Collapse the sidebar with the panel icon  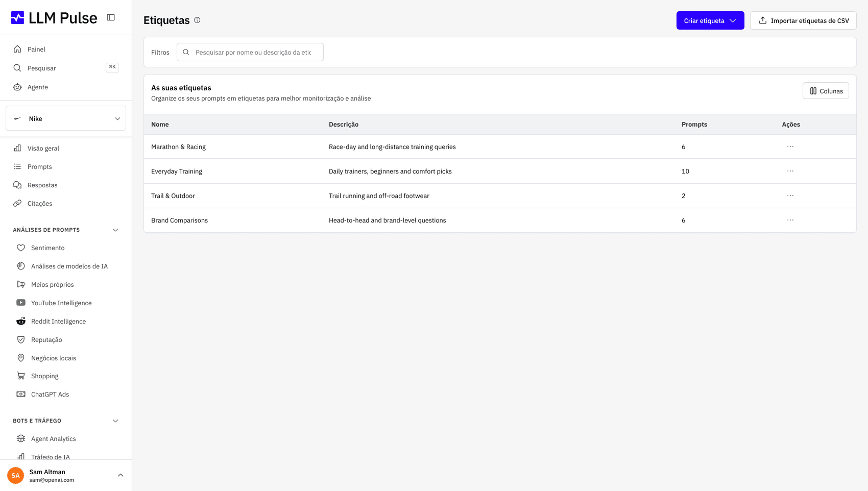[111, 17]
